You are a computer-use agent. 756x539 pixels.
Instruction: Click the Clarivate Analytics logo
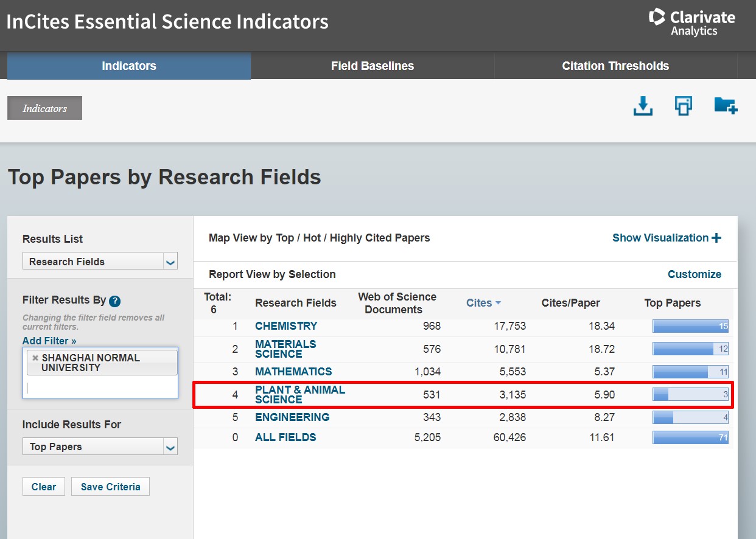click(691, 23)
